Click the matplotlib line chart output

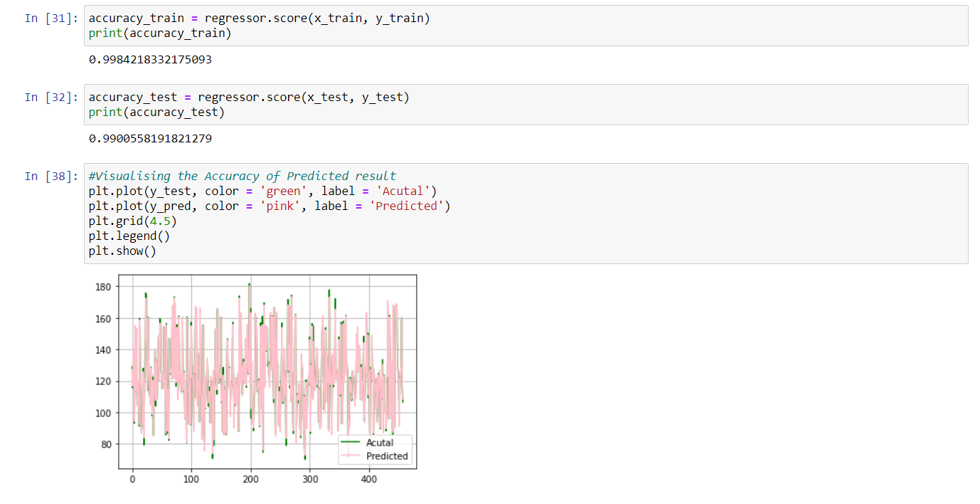point(257,381)
